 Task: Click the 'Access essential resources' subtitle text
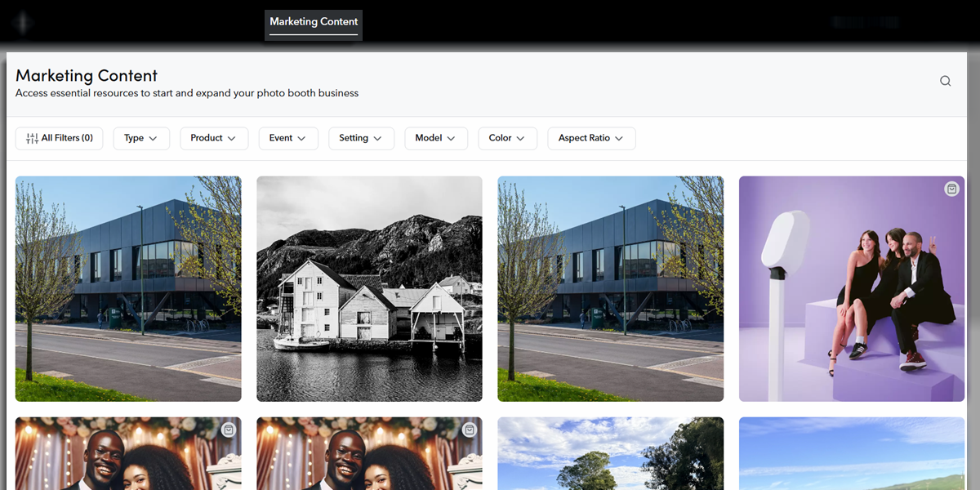pyautogui.click(x=187, y=93)
